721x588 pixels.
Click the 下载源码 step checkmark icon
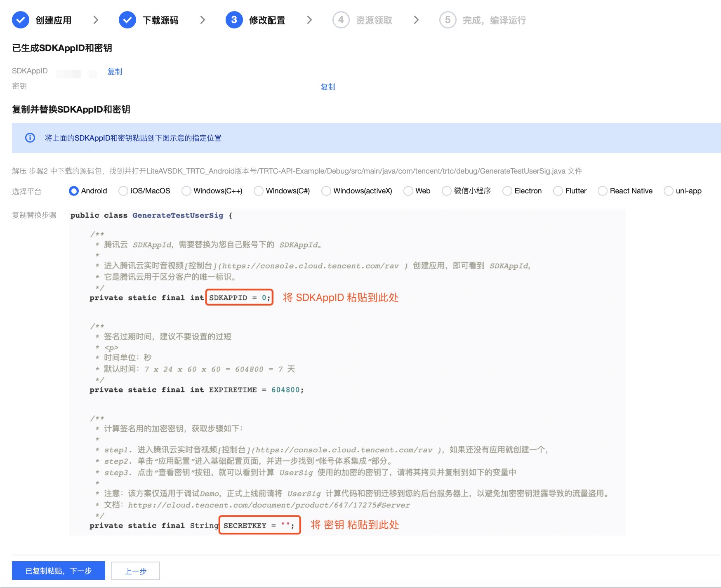click(127, 20)
